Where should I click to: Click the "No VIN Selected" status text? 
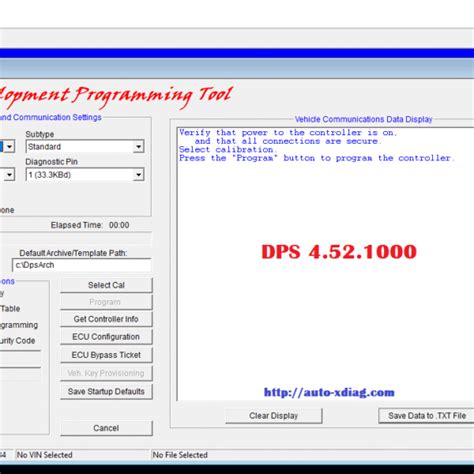pos(45,455)
